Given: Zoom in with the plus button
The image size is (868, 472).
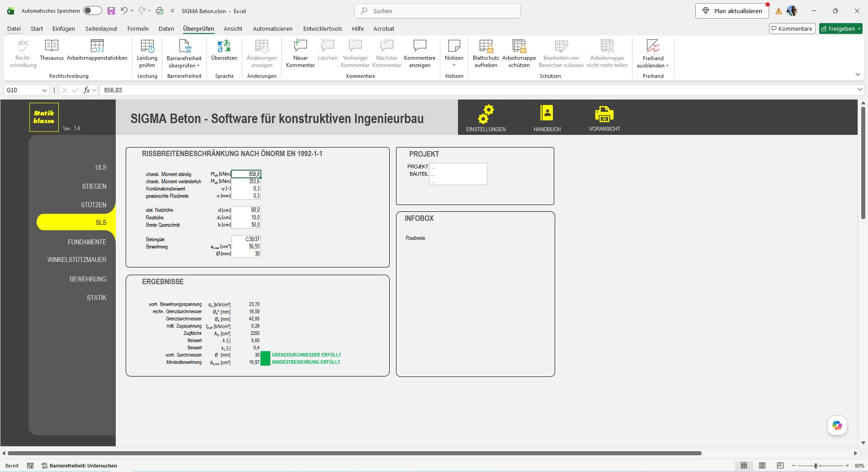Looking at the screenshot, I should point(847,466).
